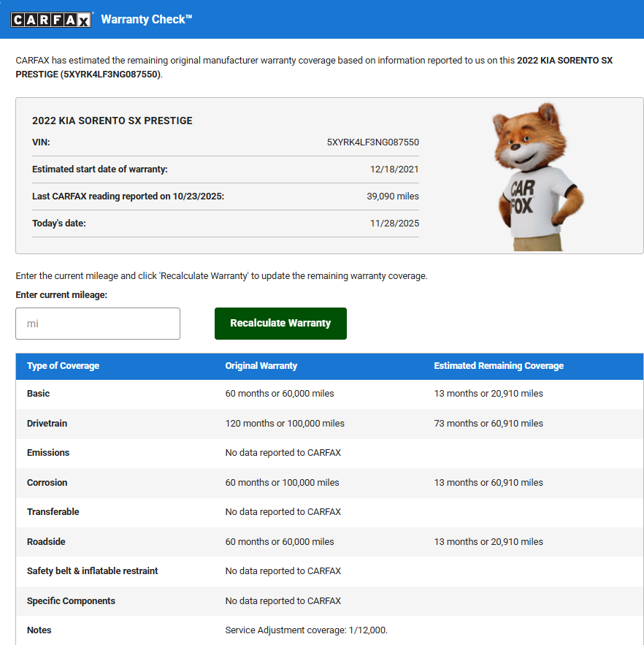Select the VIN number value

tap(372, 142)
